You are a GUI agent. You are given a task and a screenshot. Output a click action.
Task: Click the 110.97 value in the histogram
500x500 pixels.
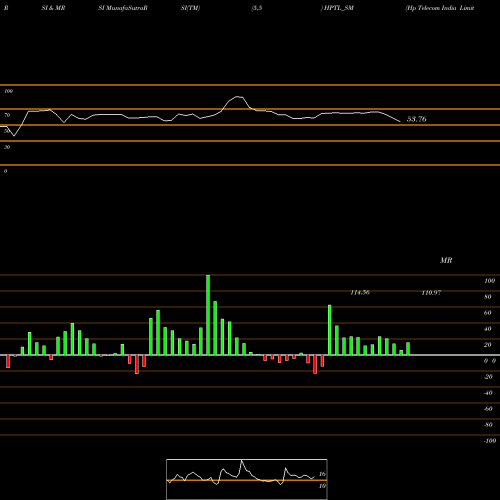pos(431,292)
